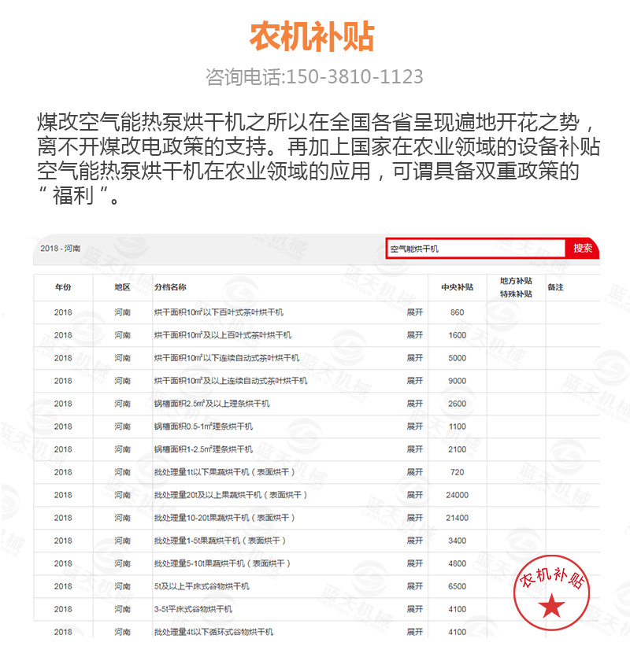The width and height of the screenshot is (630, 672).
Task: Expand 展开 on the 锅槽面积0.5-1㎡理条烘干机 row
Action: pyautogui.click(x=414, y=426)
